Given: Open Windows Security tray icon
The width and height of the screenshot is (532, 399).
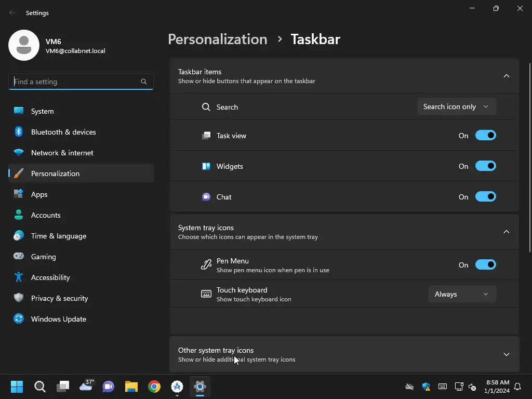Looking at the screenshot, I should (x=426, y=387).
